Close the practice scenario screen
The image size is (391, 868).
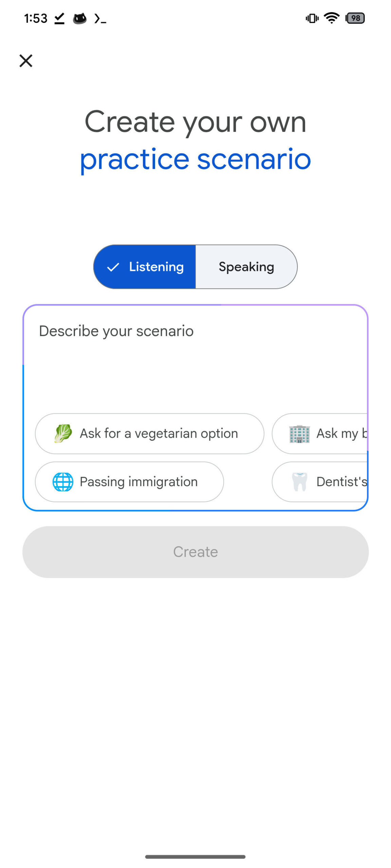(26, 61)
